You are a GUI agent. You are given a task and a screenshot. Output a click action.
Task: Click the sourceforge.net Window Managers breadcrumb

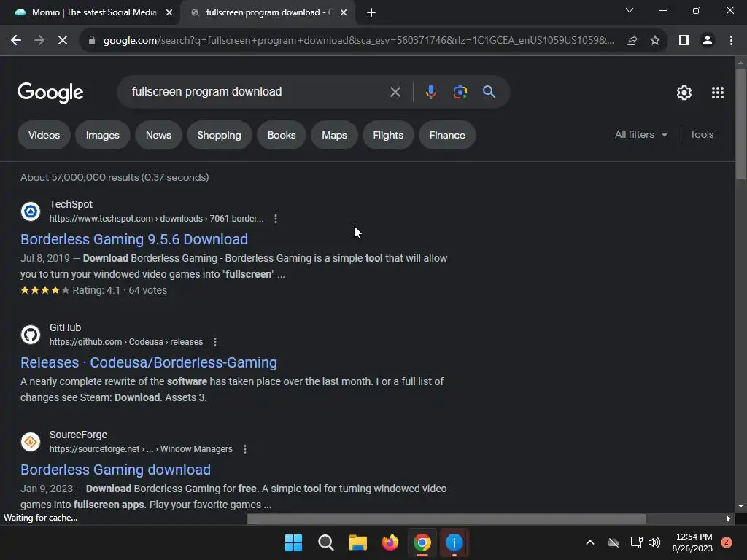pos(141,449)
